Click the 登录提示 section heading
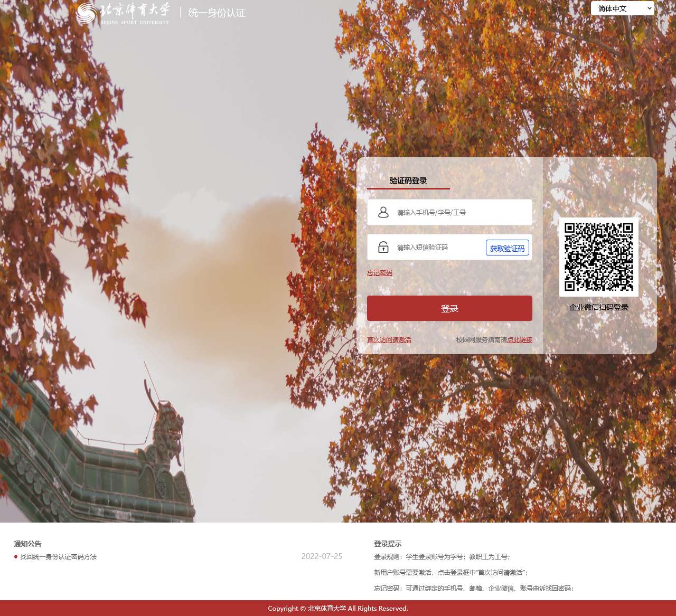Viewport: 676px width, 616px height. 388,544
